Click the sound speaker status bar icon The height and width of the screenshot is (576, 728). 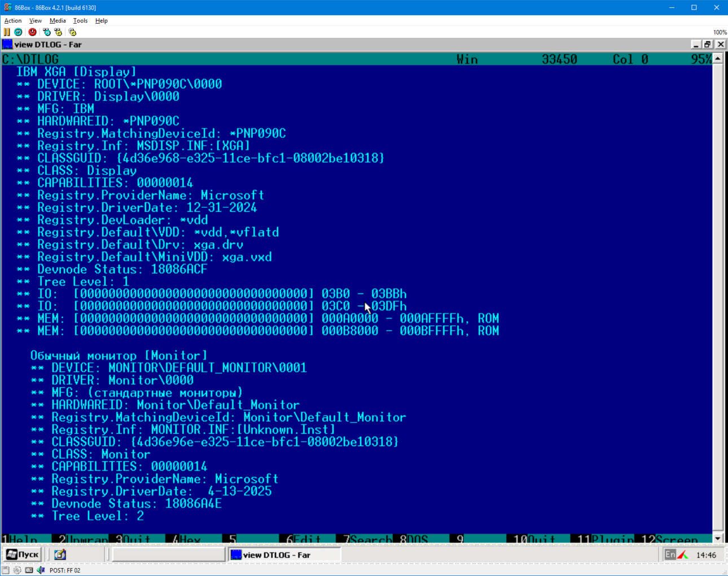41,570
